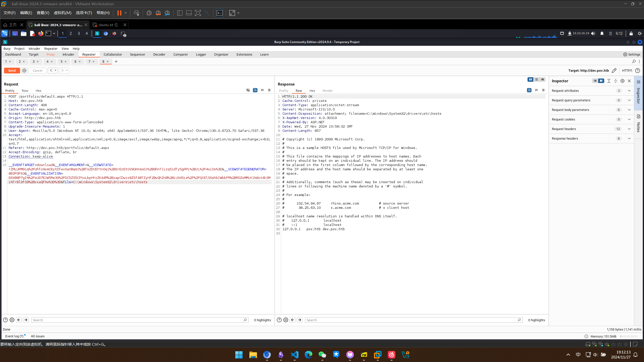This screenshot has height=362, width=644.
Task: Open Event log in status bar
Action: pyautogui.click(x=14, y=336)
